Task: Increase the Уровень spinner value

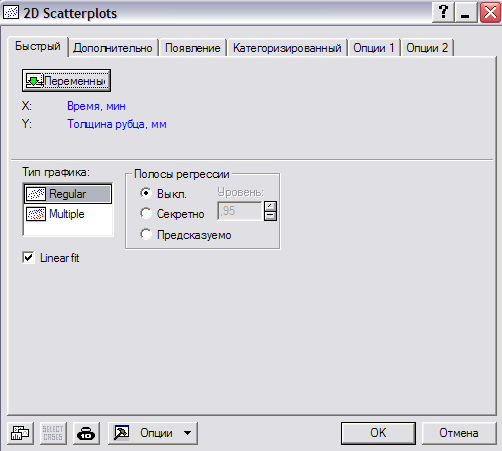Action: point(270,206)
